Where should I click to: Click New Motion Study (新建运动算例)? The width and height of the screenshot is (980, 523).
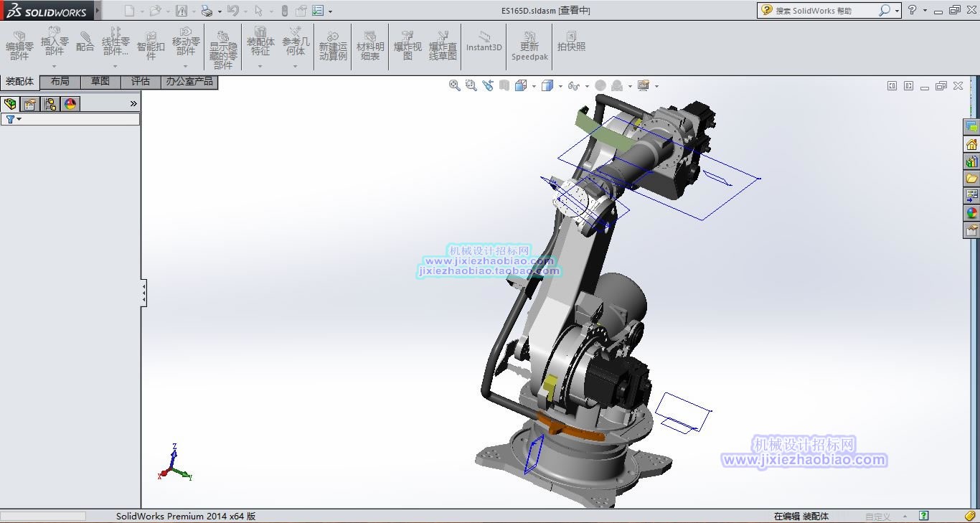pos(333,45)
